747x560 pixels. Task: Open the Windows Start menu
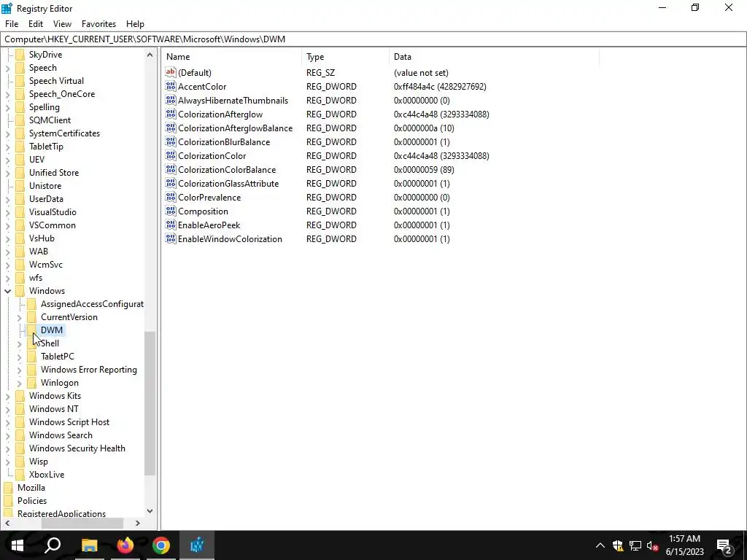pos(18,545)
